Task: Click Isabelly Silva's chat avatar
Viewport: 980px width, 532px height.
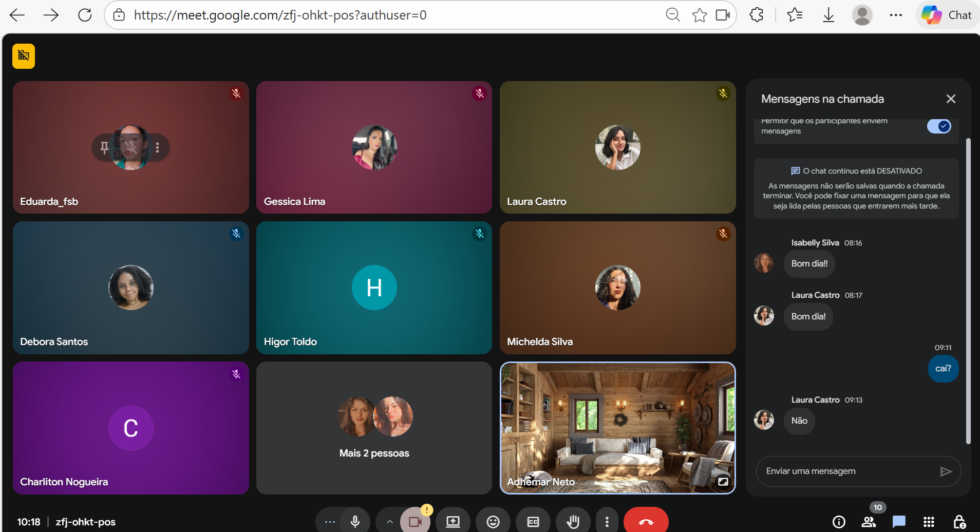Action: click(x=764, y=263)
